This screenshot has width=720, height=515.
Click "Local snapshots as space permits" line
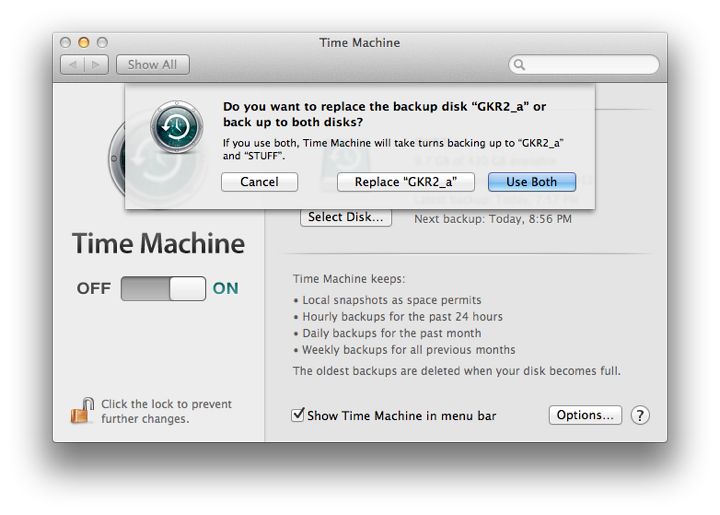click(x=392, y=300)
